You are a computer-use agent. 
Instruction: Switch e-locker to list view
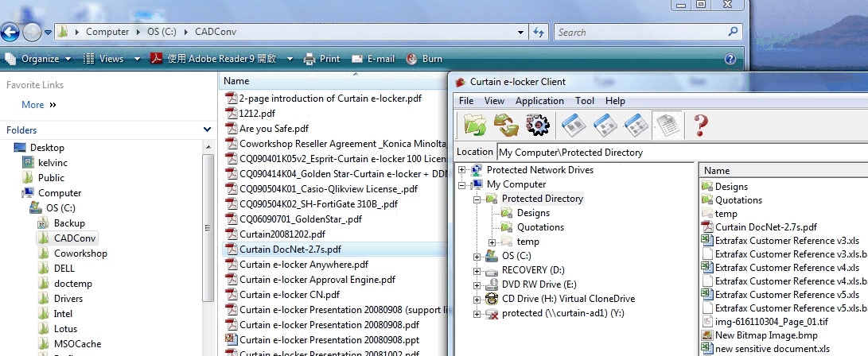pyautogui.click(x=636, y=125)
